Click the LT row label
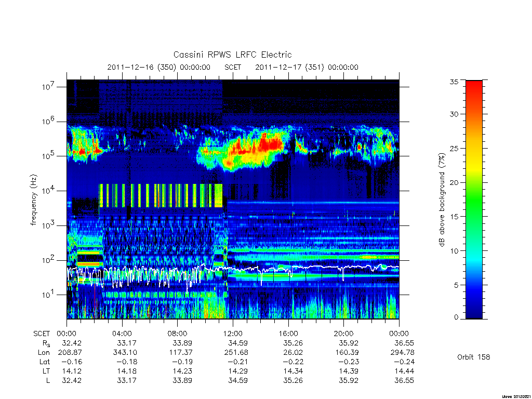532x399 pixels. [46, 371]
